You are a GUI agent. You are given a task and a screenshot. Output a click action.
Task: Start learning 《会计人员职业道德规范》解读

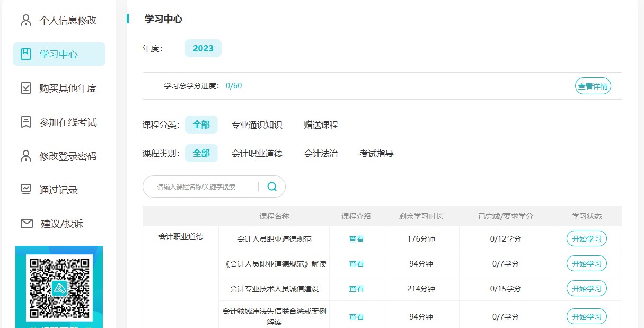point(587,263)
